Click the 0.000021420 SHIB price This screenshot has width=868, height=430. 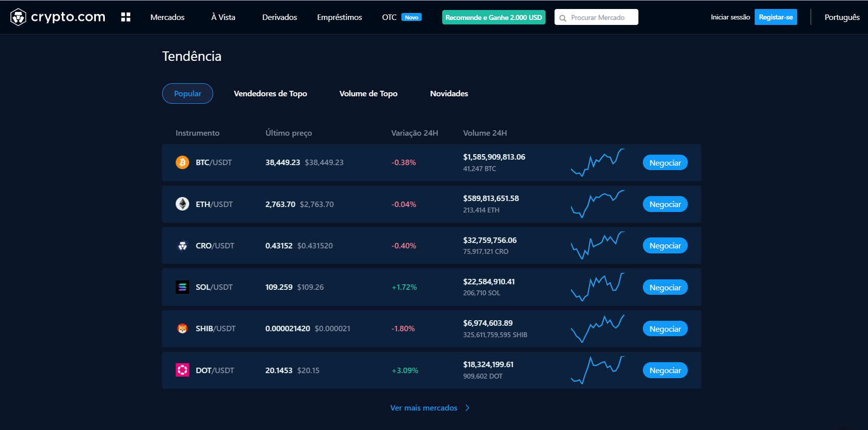click(x=288, y=329)
